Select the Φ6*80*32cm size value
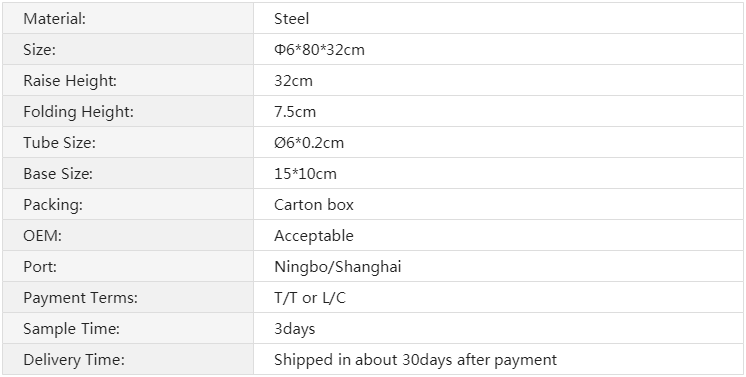 click(319, 50)
